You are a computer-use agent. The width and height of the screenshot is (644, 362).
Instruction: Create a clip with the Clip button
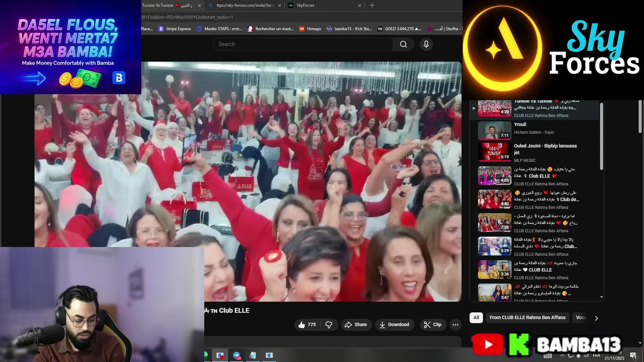(x=433, y=325)
